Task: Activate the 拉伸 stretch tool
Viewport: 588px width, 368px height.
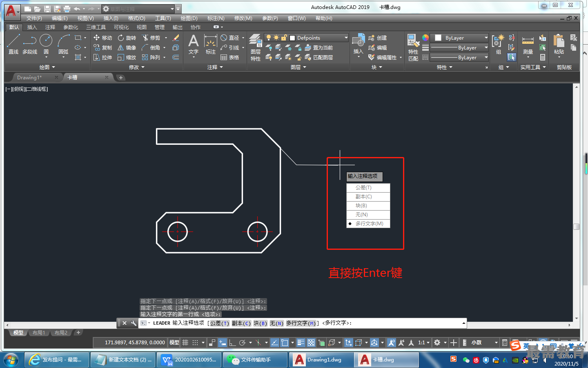Action: (102, 57)
